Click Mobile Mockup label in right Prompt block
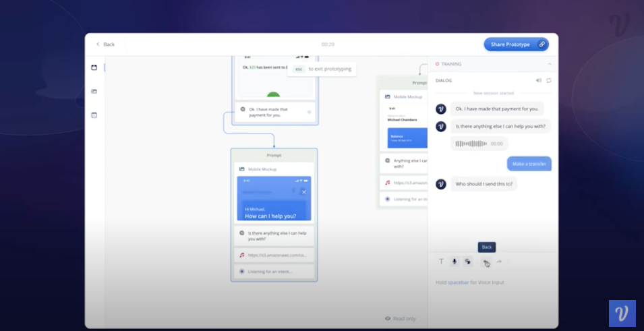This screenshot has height=331, width=644. pos(407,97)
